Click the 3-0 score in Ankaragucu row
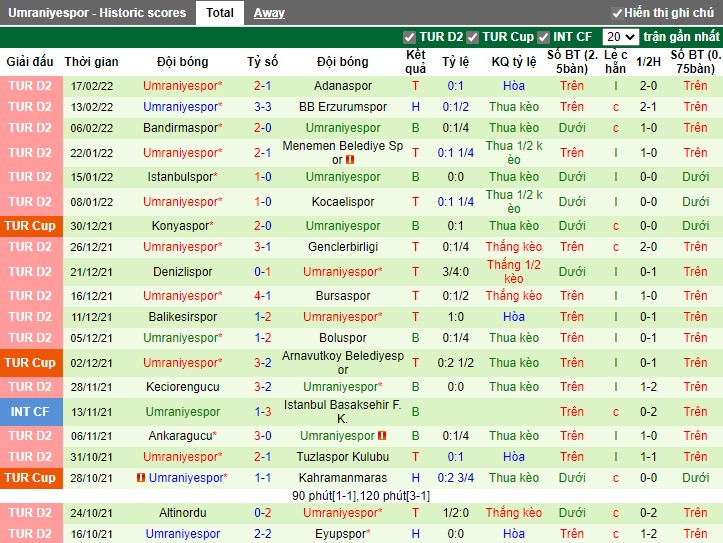The image size is (723, 543). point(262,436)
